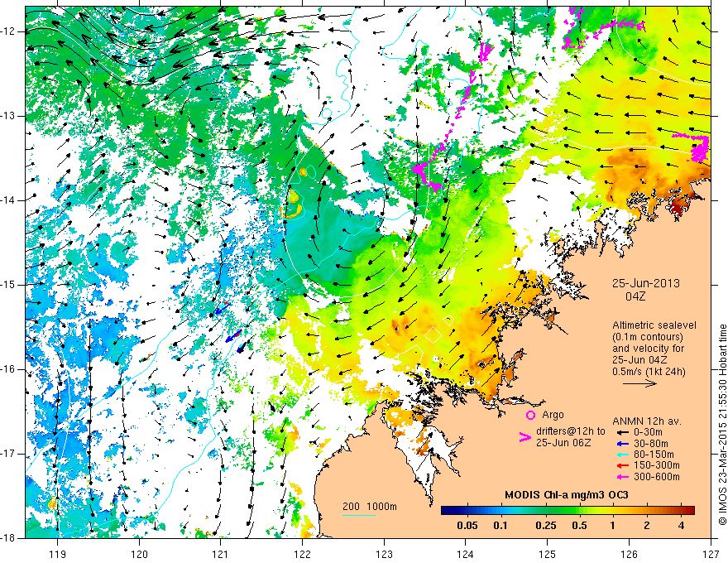Click the cyan 200 1000m bathymetry line sample
The width and height of the screenshot is (728, 563).
tap(358, 516)
